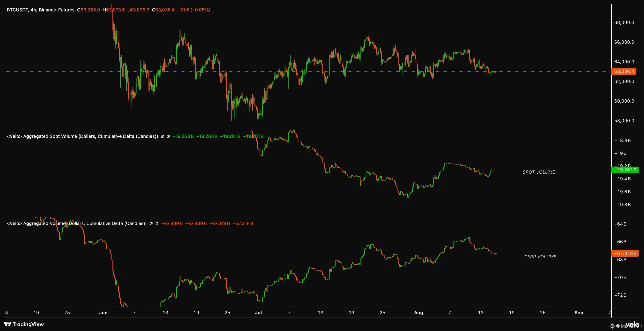Click the orange −67.318B perp value tag
This screenshot has height=331, width=644.
[625, 253]
